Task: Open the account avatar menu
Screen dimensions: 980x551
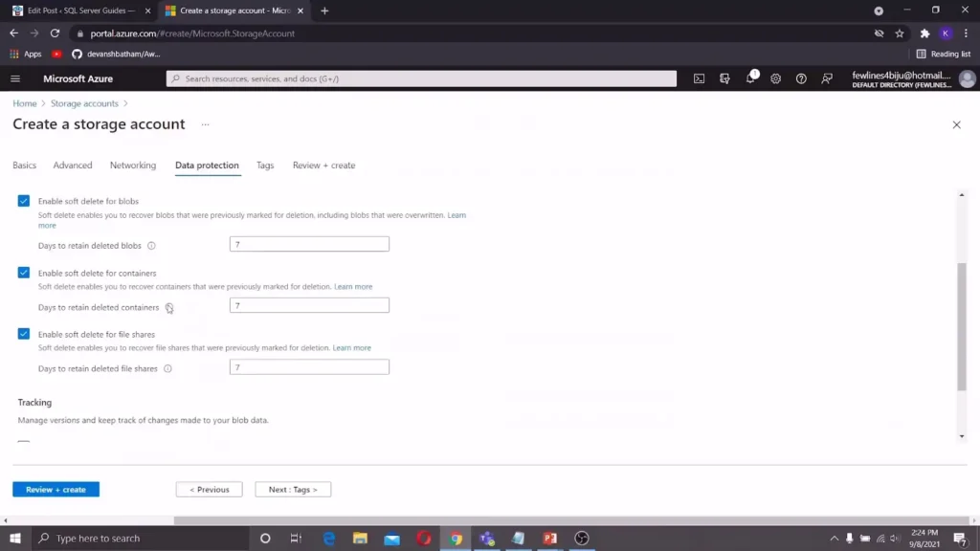Action: (967, 78)
